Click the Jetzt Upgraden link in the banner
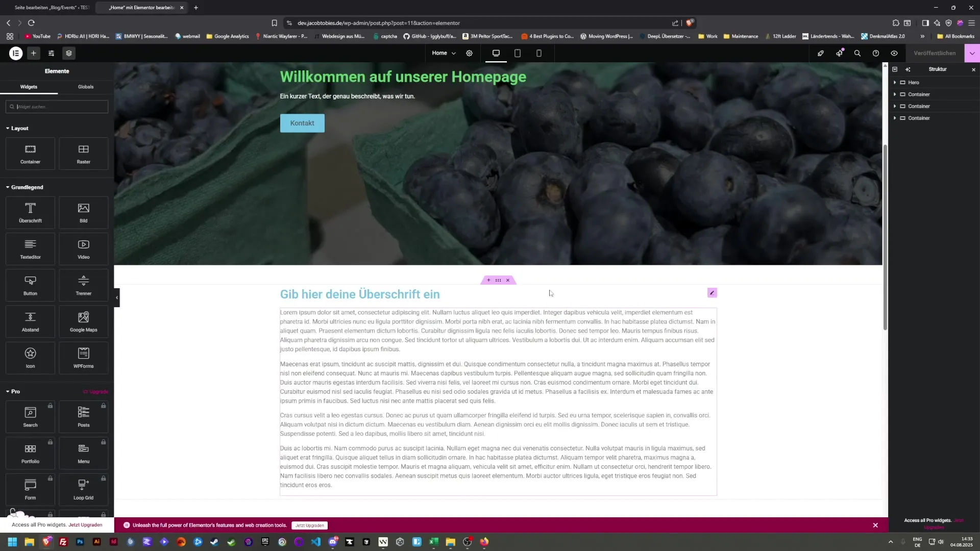 pos(309,525)
